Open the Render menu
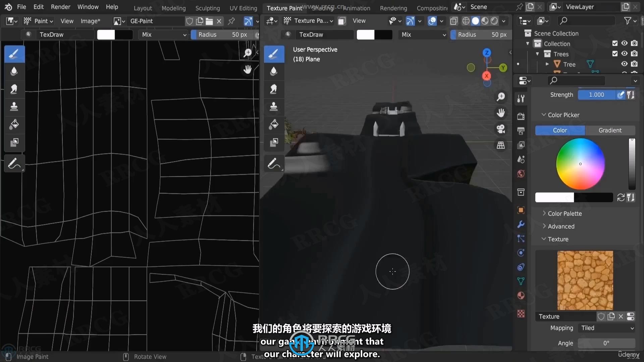 click(x=60, y=7)
